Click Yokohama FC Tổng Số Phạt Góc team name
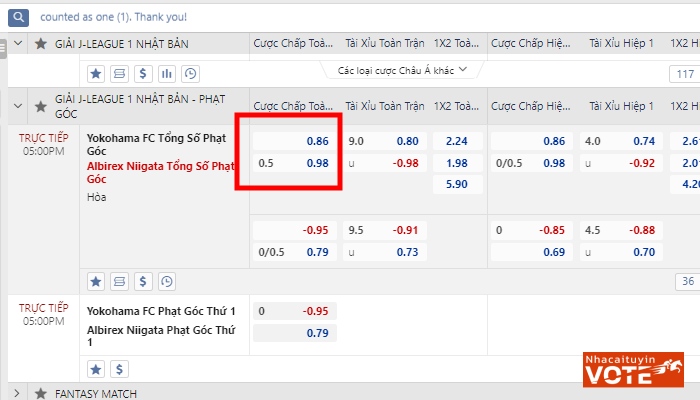 (156, 144)
